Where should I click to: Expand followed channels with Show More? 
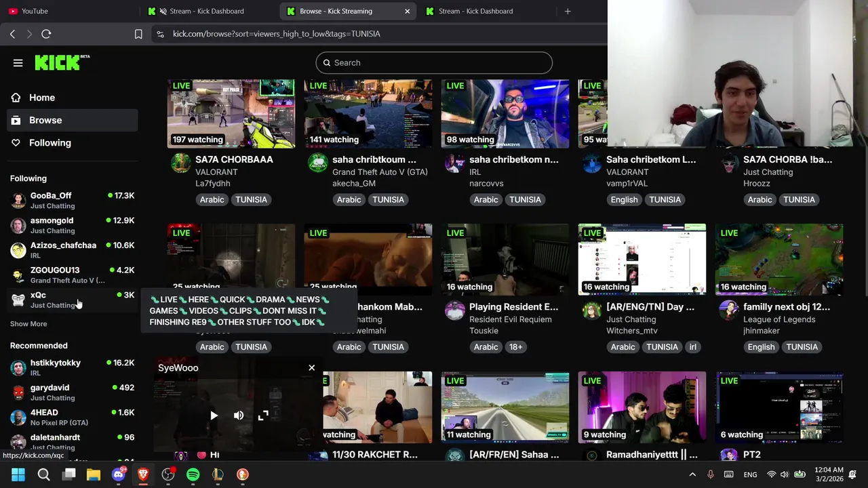click(x=28, y=324)
